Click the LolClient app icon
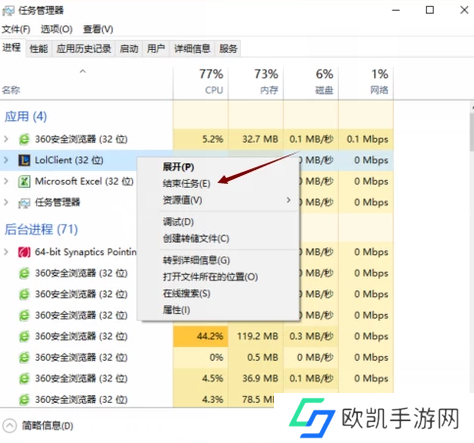 (24, 160)
